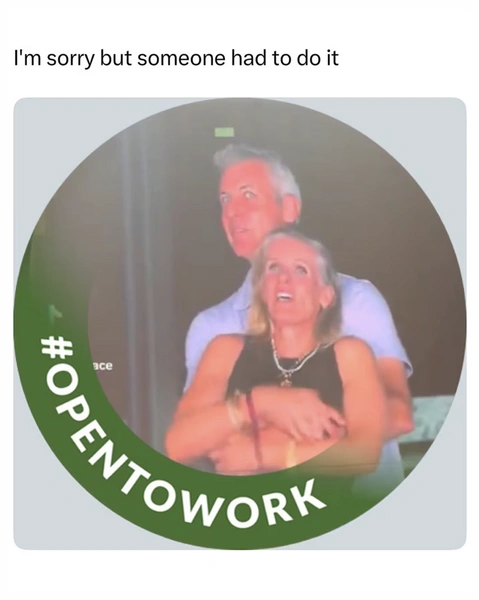Image resolution: width=479 pixels, height=600 pixels.
Task: Click the man's gray hair
Action: (260, 165)
